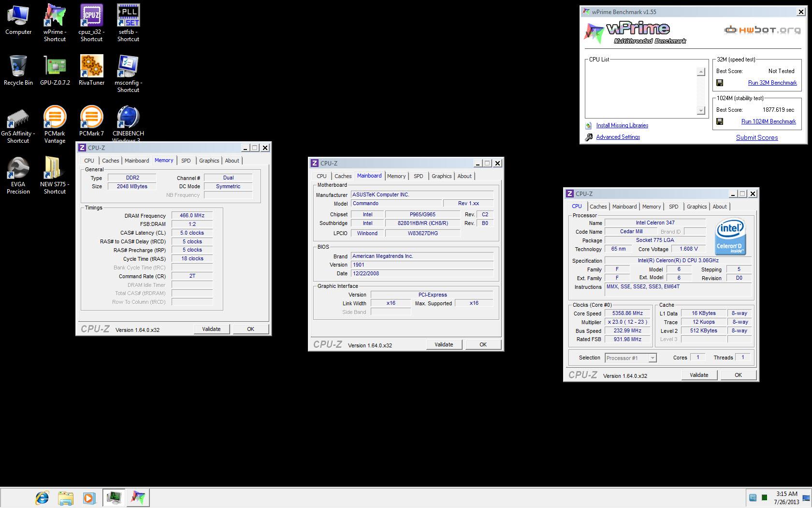Screen dimensions: 812x508
Task: Open Graphics tab in Mainboard CPU-Z window
Action: [441, 176]
